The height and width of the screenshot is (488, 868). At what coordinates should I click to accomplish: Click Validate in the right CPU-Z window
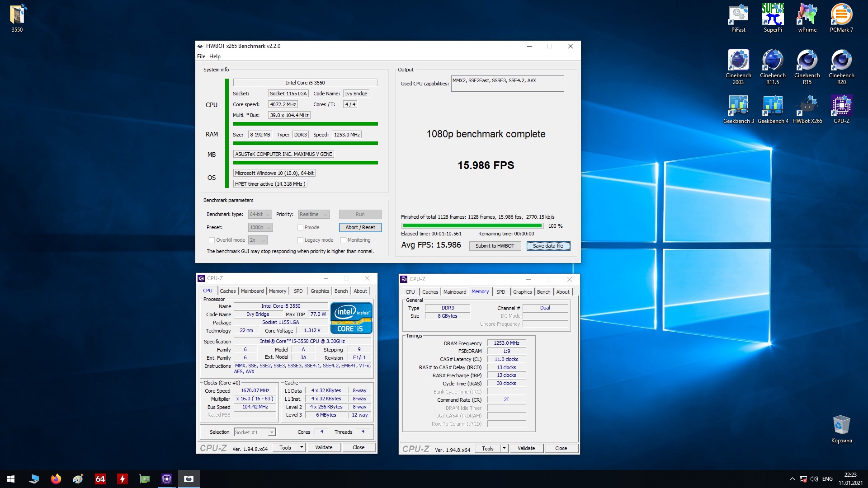[526, 448]
